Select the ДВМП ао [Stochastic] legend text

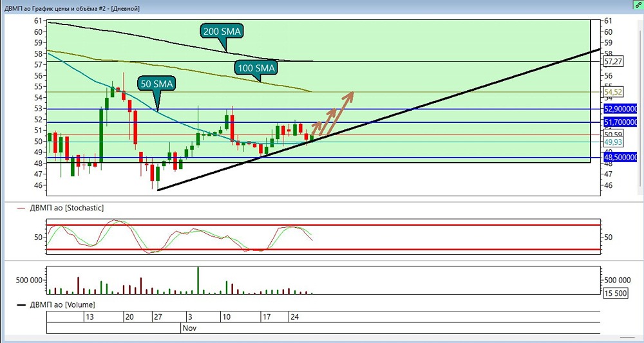click(x=66, y=208)
